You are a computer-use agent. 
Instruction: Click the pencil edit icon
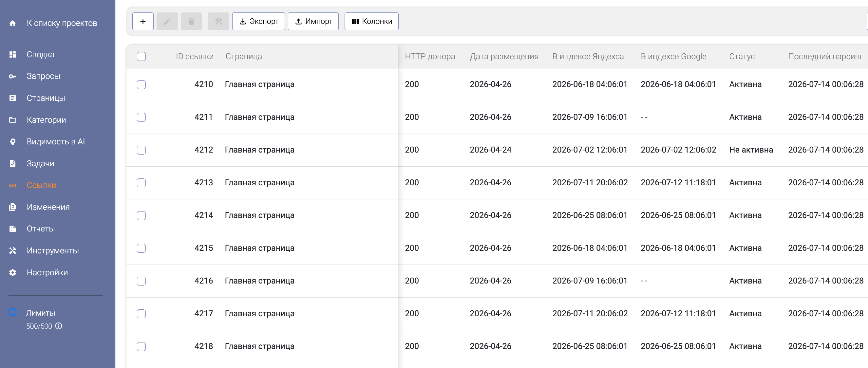pos(167,22)
